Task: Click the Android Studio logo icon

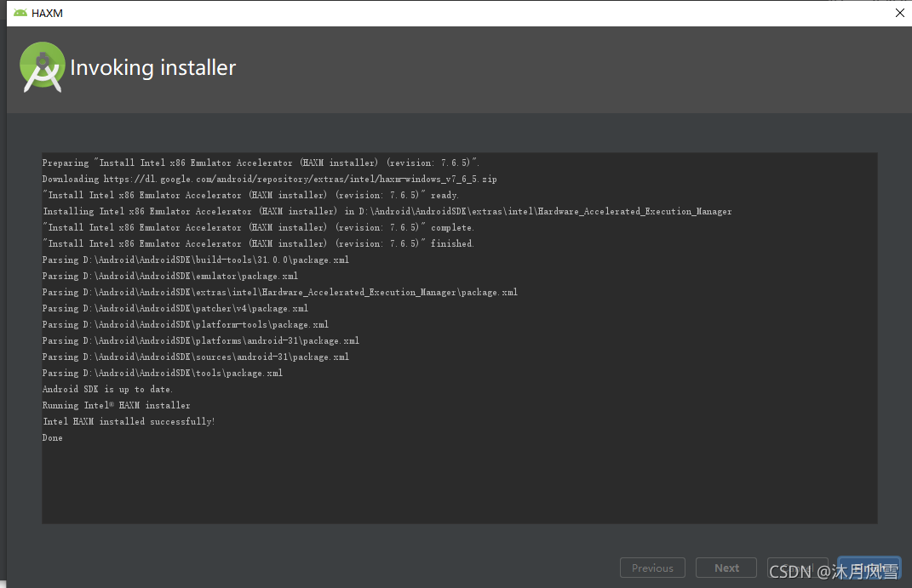Action: coord(42,67)
